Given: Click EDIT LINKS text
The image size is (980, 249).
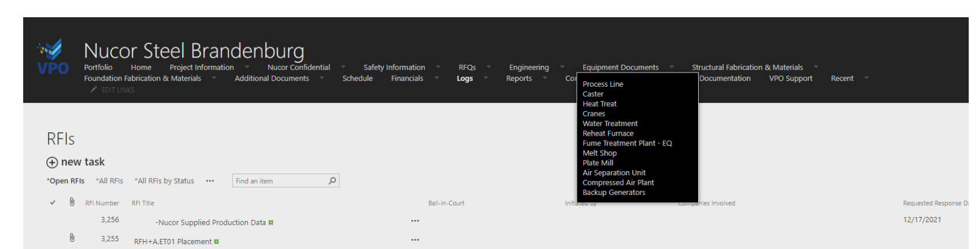Looking at the screenshot, I should (118, 90).
